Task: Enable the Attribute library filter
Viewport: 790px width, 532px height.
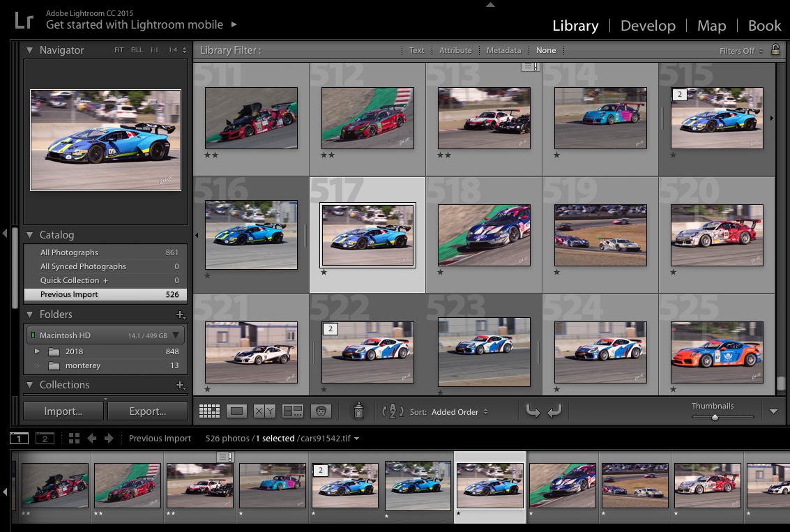Action: (455, 50)
